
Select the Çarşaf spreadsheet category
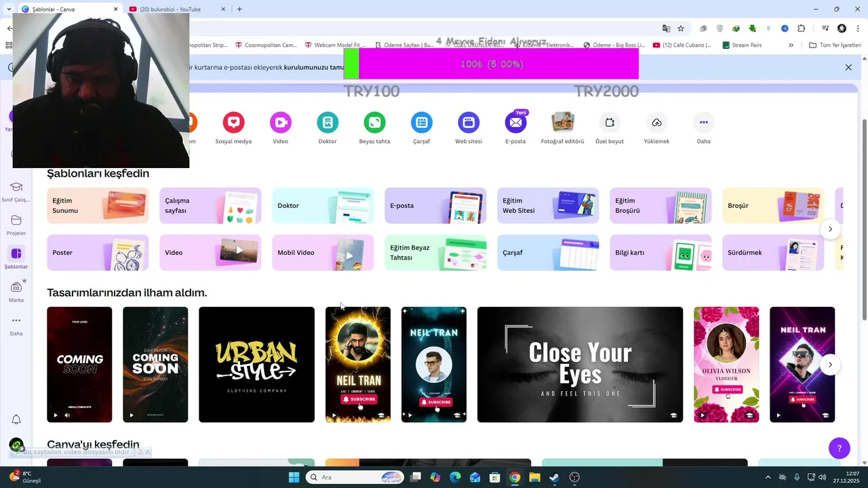pyautogui.click(x=422, y=123)
